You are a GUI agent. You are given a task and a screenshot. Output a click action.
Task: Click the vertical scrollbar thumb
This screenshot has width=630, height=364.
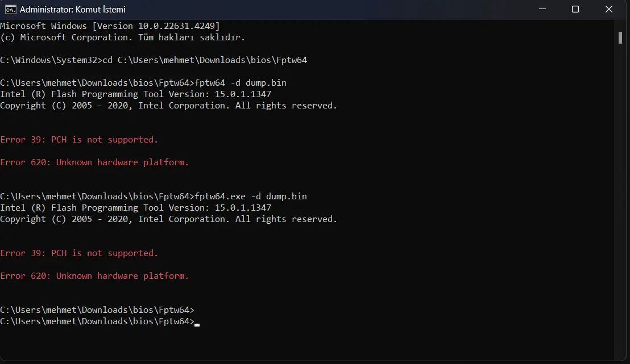click(x=620, y=37)
